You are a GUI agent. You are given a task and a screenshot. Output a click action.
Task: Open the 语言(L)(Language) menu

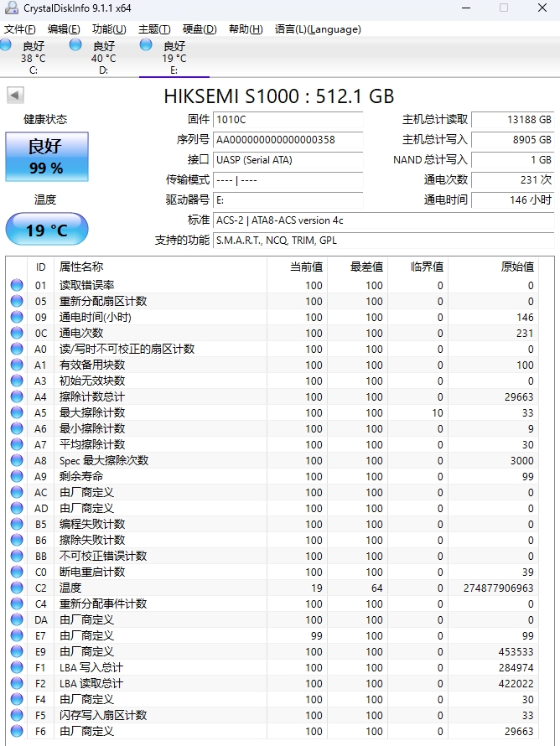(x=318, y=29)
